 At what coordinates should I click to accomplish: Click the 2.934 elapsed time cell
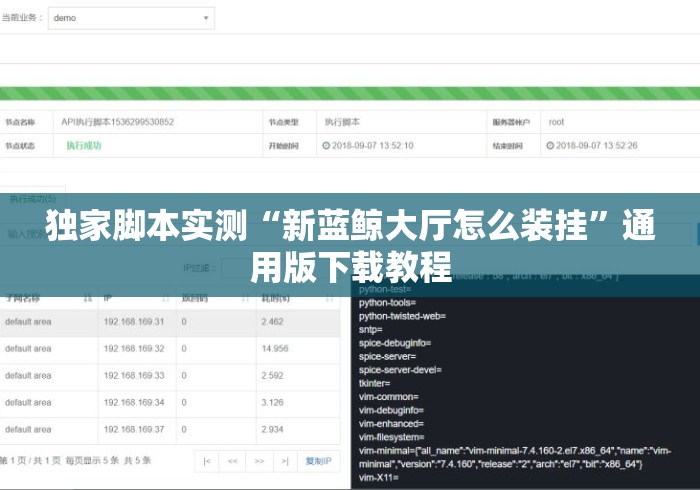point(272,429)
